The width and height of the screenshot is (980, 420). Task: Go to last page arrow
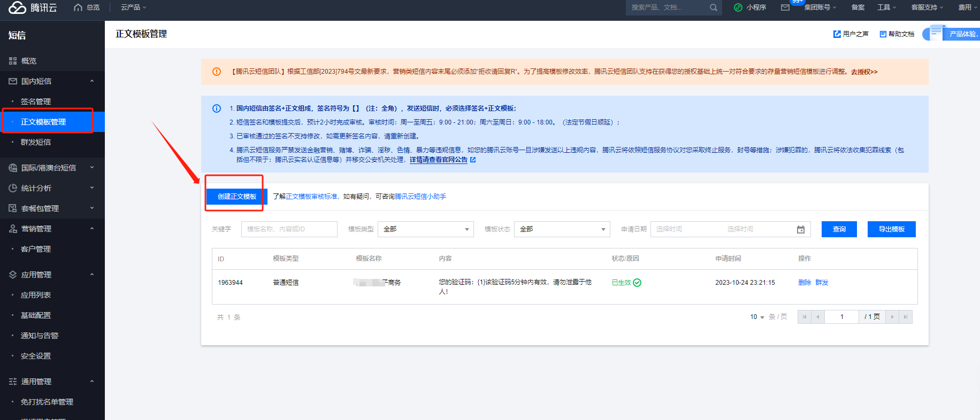[x=906, y=317]
